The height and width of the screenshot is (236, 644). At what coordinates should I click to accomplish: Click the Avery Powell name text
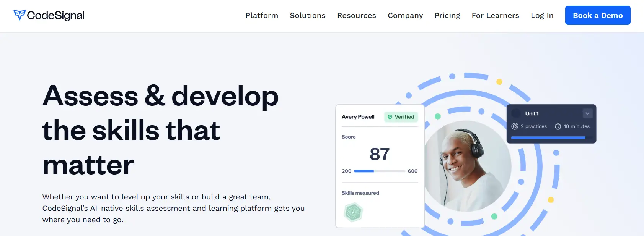tap(358, 117)
